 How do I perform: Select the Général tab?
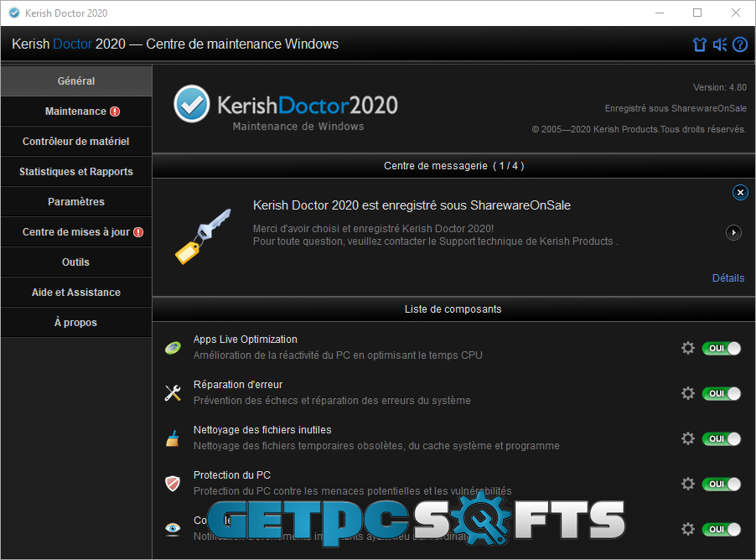click(76, 81)
